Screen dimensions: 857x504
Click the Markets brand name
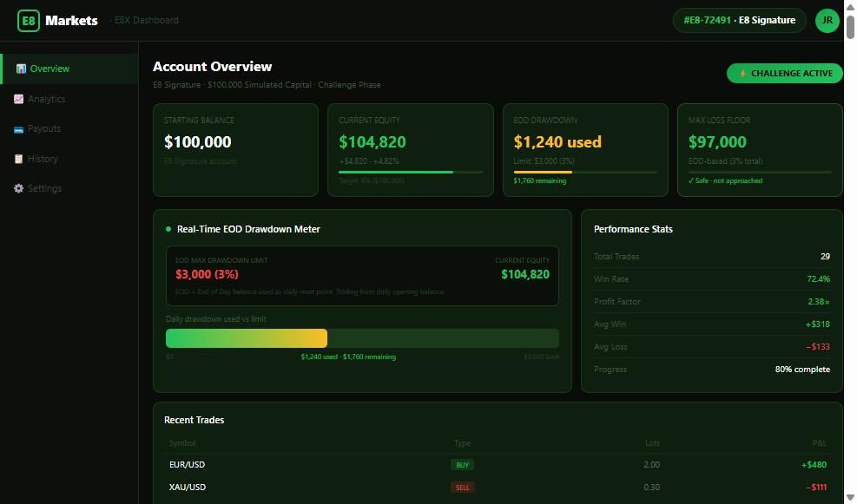[x=71, y=21]
